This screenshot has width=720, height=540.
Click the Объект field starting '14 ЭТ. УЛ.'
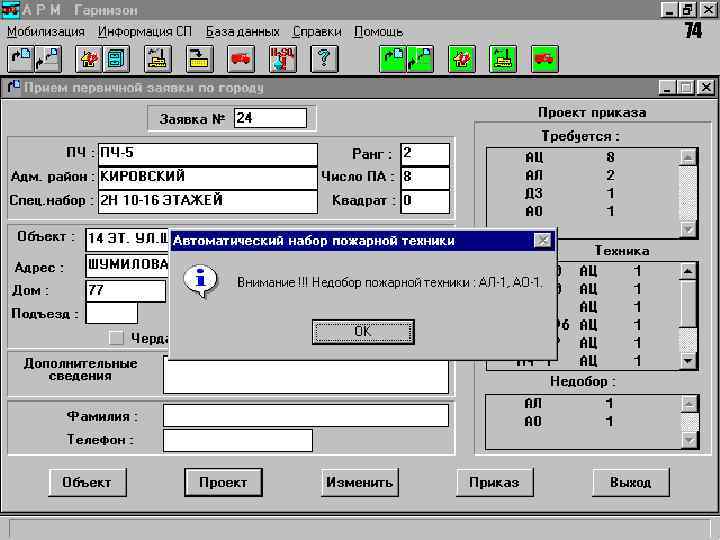tap(128, 239)
